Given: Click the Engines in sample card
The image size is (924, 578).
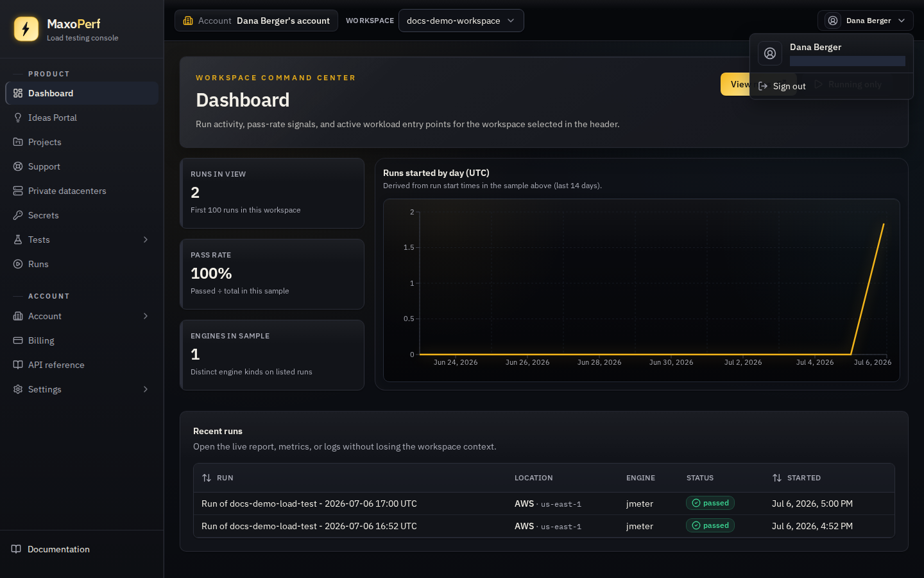Looking at the screenshot, I should pos(272,355).
